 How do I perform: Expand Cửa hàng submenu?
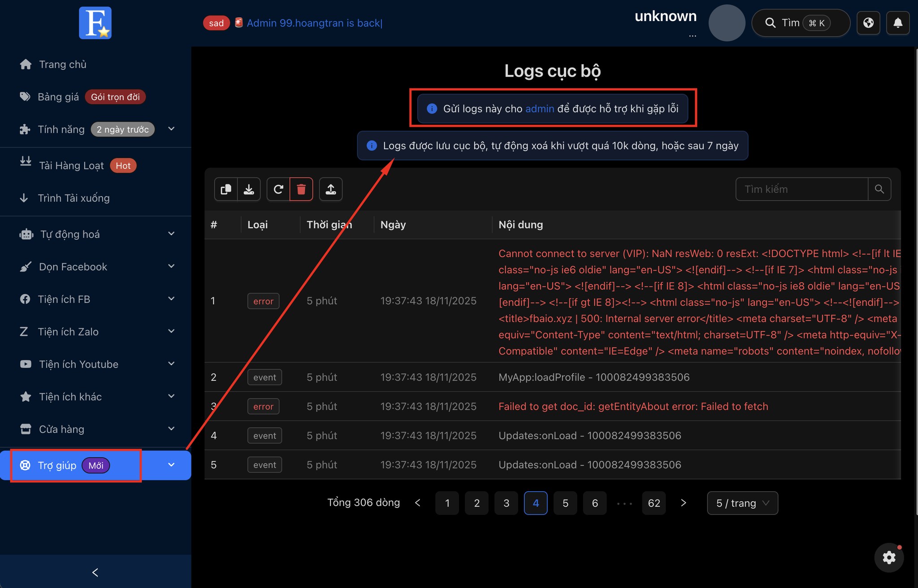(95, 429)
